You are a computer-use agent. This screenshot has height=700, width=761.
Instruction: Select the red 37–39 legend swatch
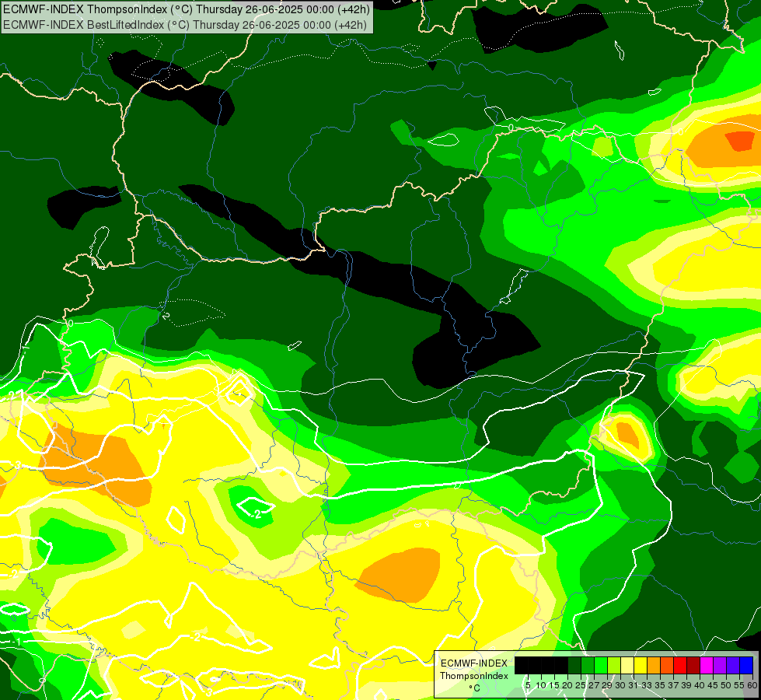(680, 665)
